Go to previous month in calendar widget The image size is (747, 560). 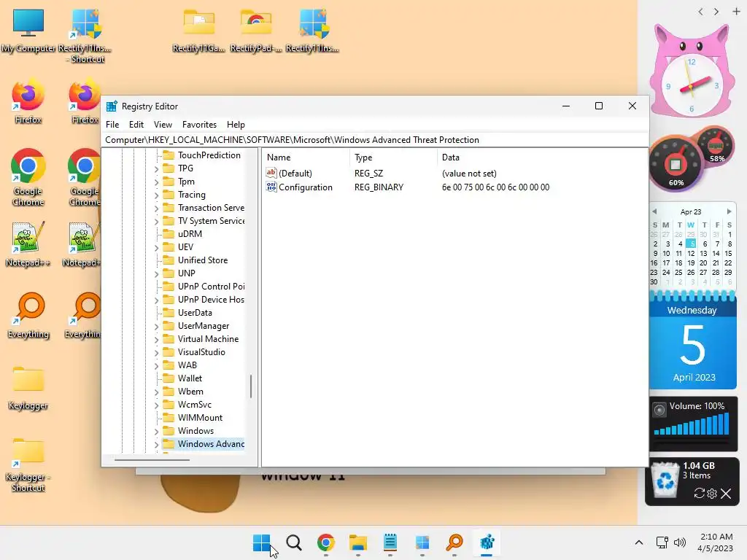654,211
